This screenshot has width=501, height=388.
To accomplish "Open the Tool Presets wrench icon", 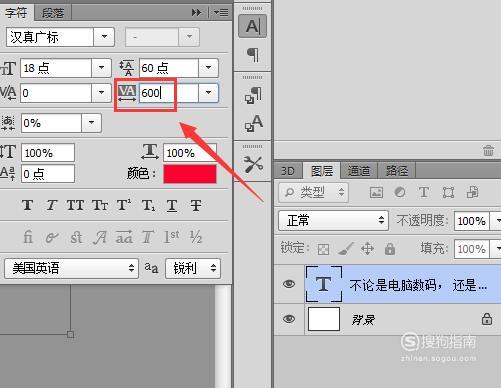I will pyautogui.click(x=253, y=164).
